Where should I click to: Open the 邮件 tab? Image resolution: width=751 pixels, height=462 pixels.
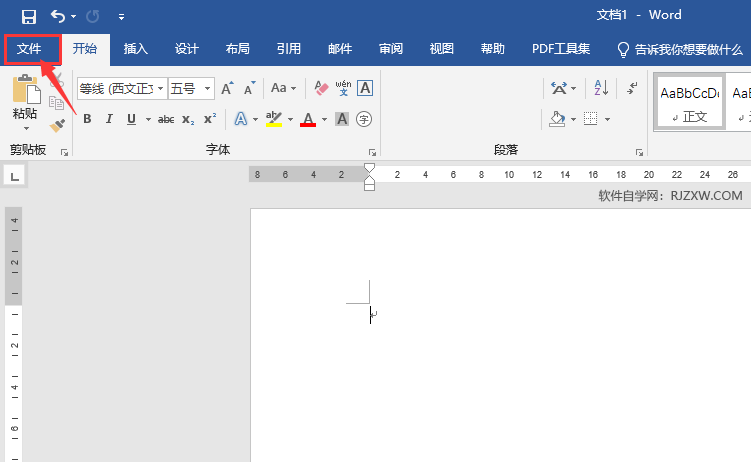point(340,49)
